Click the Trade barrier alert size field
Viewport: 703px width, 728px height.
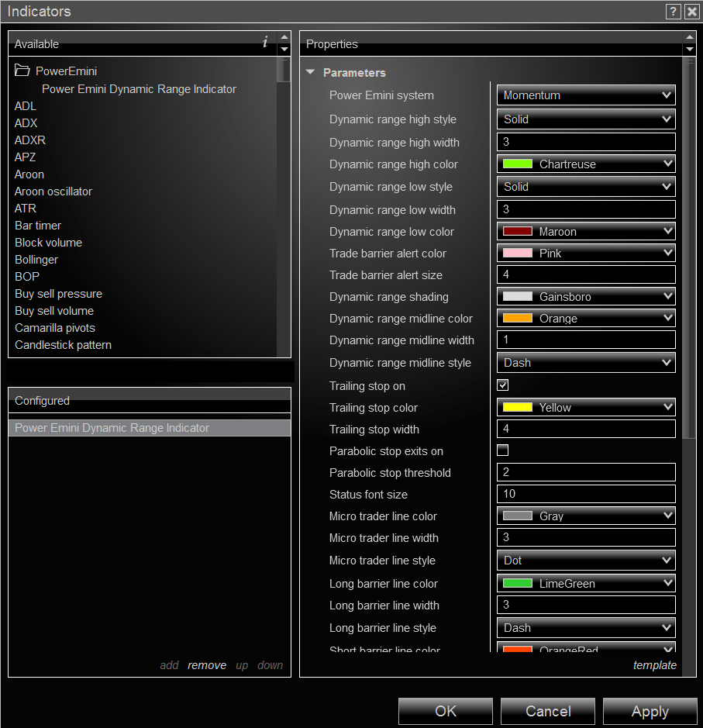(x=586, y=274)
